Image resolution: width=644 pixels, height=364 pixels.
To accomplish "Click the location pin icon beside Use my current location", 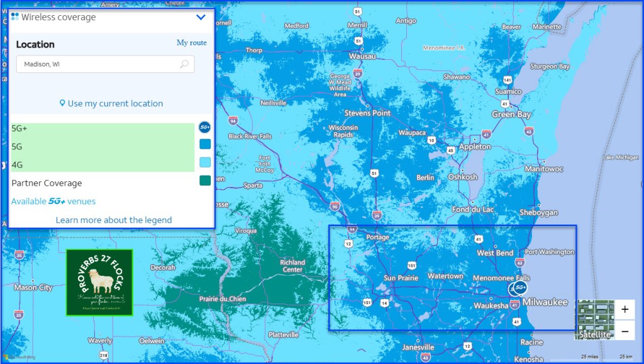I will (62, 103).
